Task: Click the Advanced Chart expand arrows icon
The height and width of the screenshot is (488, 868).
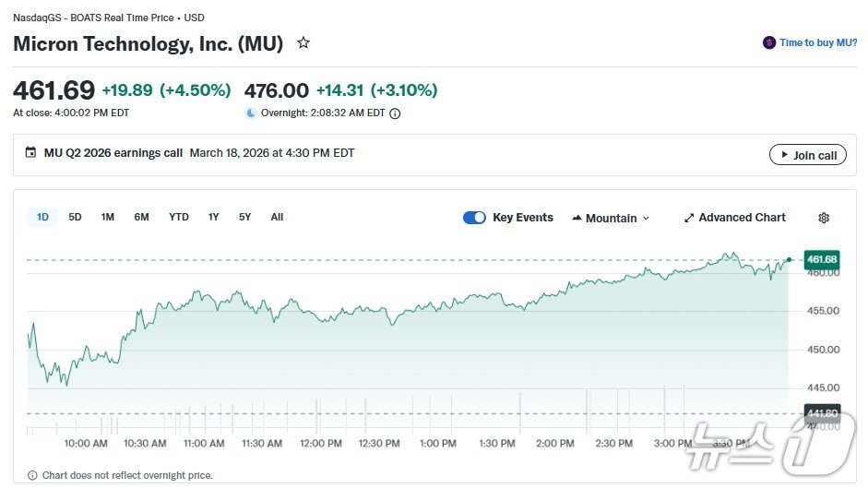Action: pyautogui.click(x=689, y=218)
